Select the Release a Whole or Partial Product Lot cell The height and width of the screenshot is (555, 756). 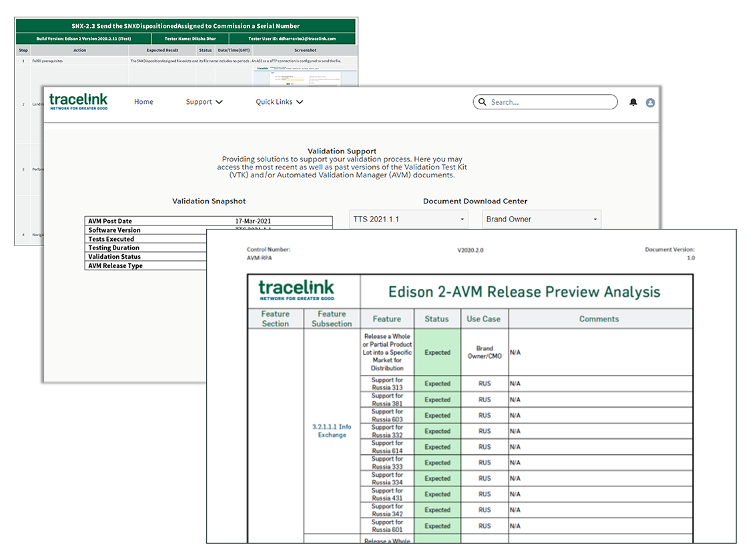387,352
